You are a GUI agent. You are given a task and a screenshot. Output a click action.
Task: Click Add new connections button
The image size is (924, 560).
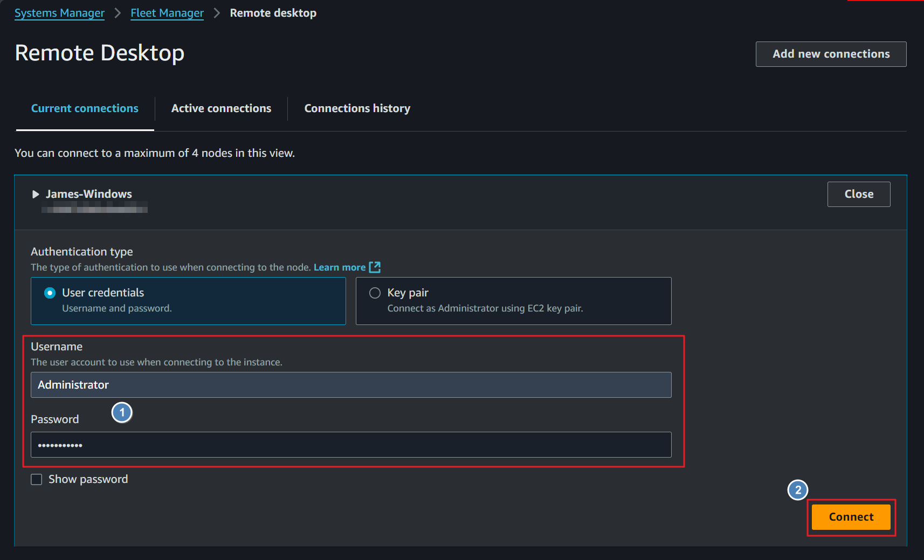831,54
